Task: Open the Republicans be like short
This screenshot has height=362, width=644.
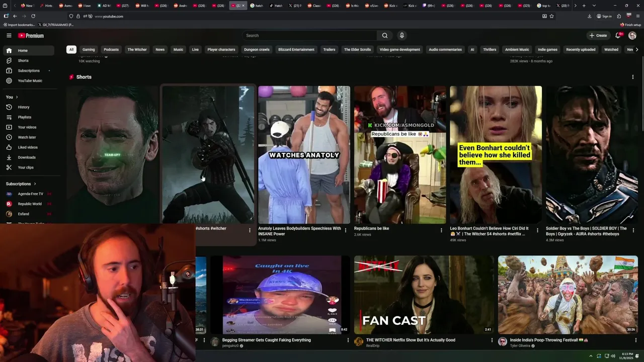Action: 400,155
